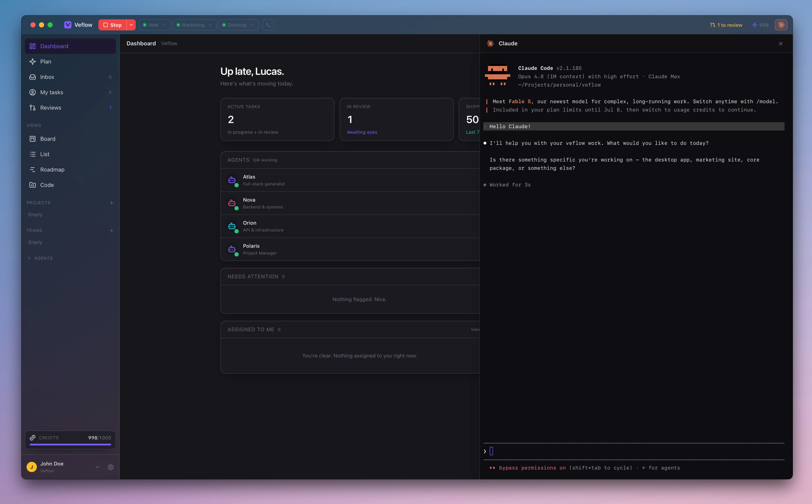Click Atlas agent robot icon
The image size is (812, 504).
click(232, 180)
